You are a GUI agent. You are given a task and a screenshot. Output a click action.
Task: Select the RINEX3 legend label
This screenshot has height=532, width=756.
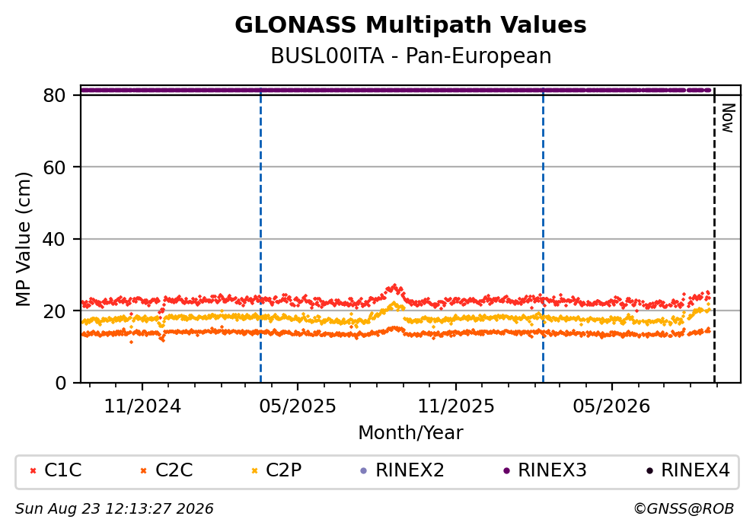552,470
